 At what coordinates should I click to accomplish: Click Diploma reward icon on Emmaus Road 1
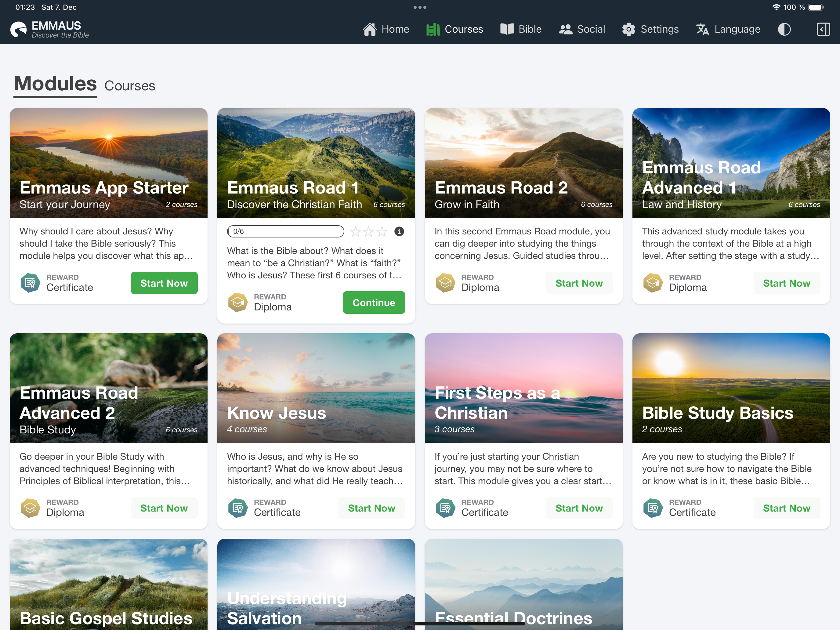(238, 302)
